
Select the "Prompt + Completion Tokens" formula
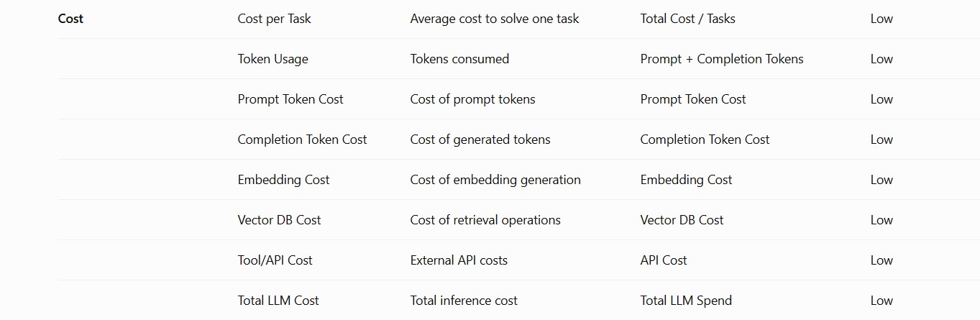[722, 59]
